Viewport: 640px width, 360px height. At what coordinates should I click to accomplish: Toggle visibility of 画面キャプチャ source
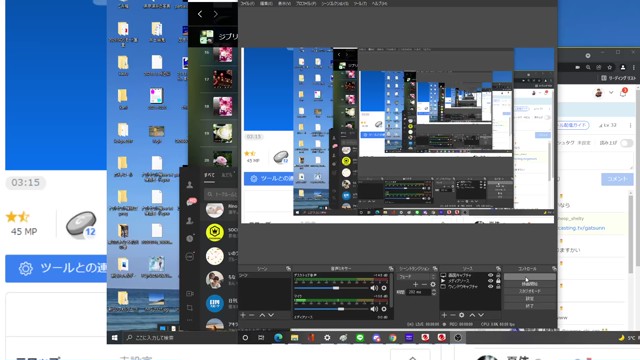[x=491, y=276]
